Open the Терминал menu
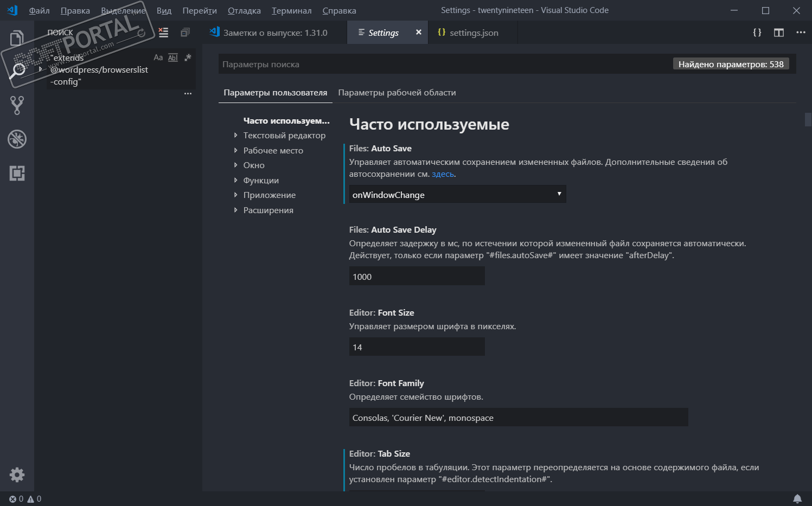Viewport: 812px width, 506px height. tap(291, 11)
